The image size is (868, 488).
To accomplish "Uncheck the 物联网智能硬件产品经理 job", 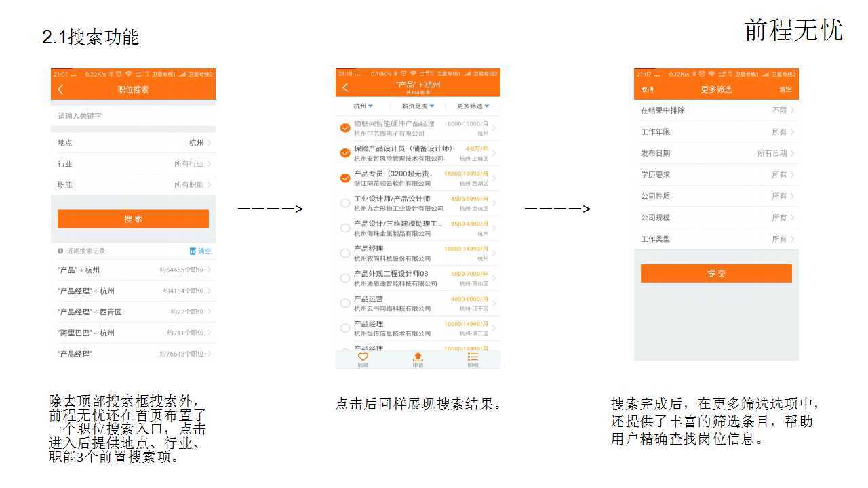I will point(345,128).
